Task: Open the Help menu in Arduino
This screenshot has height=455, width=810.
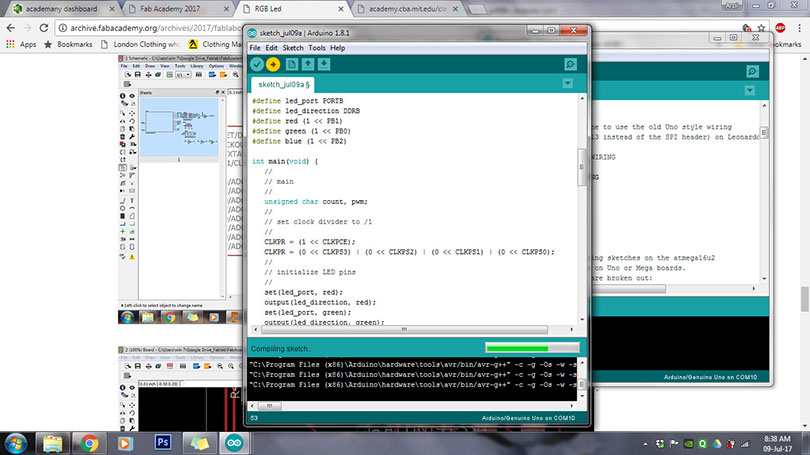Action: pos(337,48)
